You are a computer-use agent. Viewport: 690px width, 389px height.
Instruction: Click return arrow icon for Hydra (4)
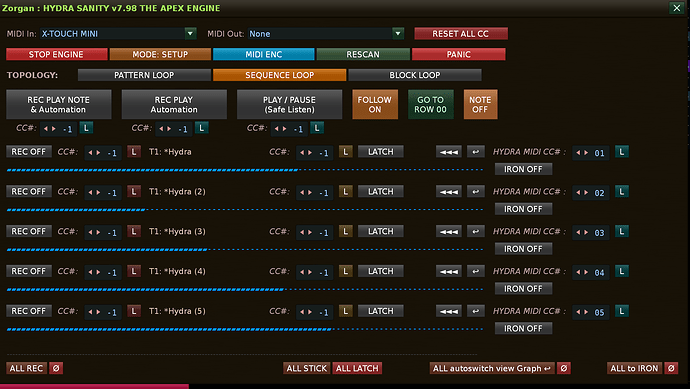(475, 271)
